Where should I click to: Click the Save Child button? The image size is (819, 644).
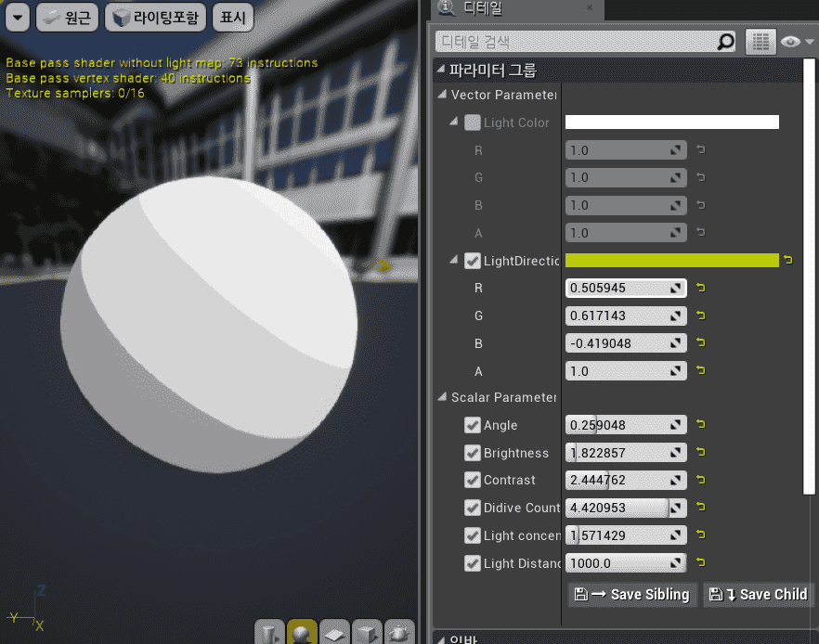pyautogui.click(x=757, y=594)
